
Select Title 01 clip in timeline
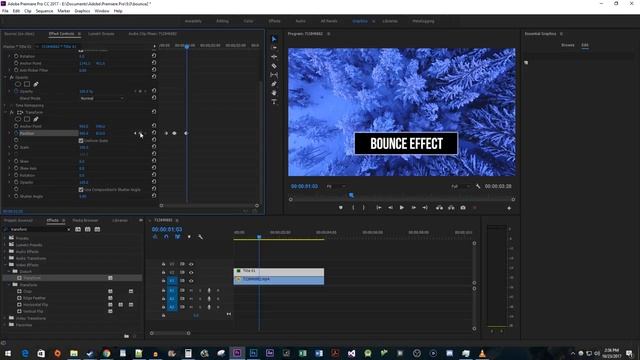(279, 271)
